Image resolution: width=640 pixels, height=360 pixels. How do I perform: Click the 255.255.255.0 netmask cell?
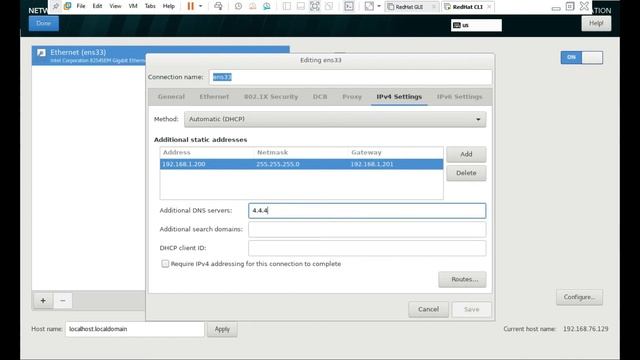tap(278, 164)
